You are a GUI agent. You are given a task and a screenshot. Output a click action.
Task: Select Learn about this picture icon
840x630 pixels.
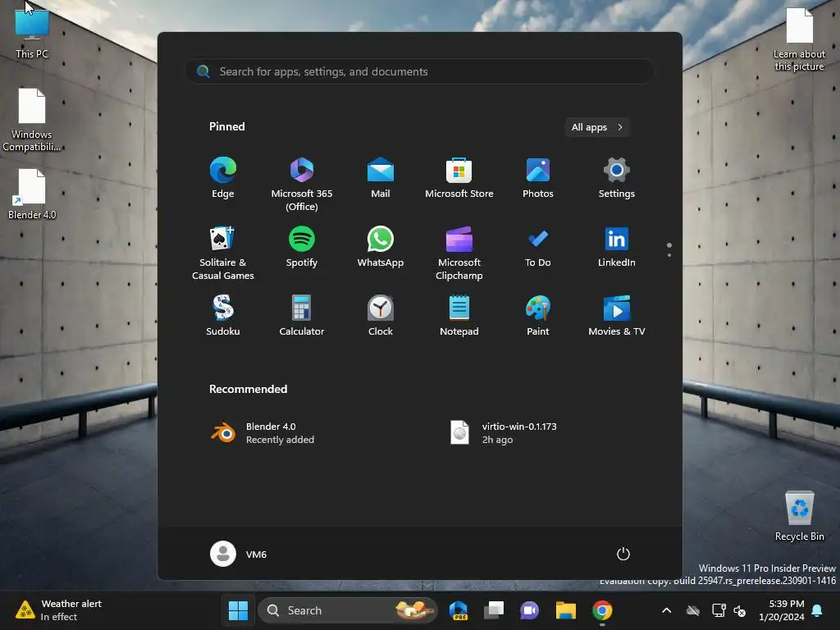point(799,39)
